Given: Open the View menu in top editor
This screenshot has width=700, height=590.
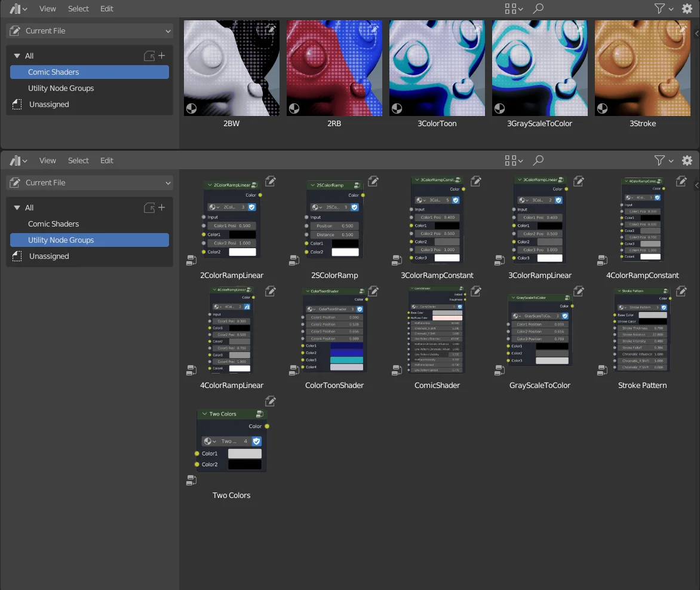Looking at the screenshot, I should [47, 8].
